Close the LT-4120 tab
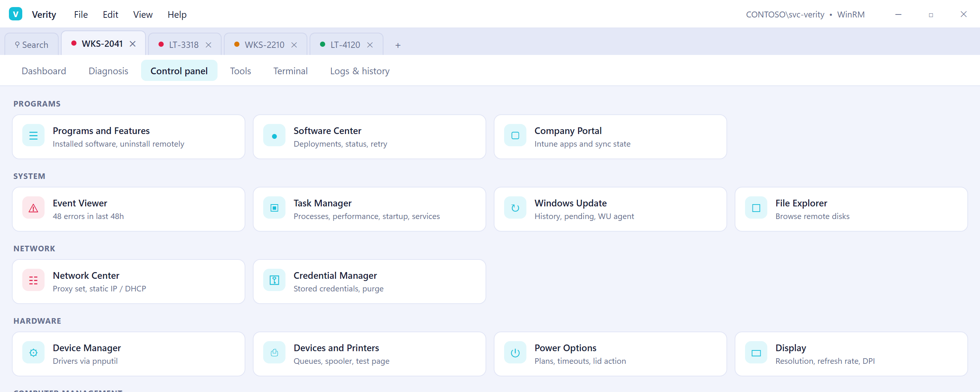This screenshot has width=980, height=392. [x=370, y=45]
